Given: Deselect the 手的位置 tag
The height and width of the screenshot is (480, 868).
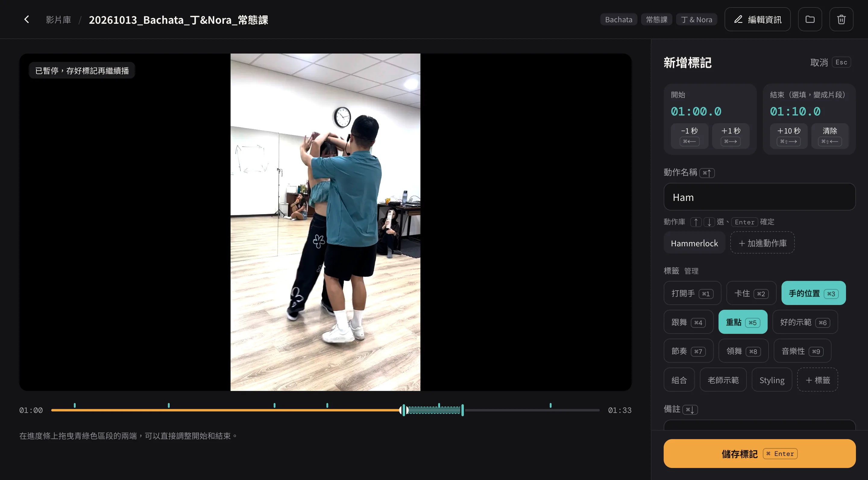Looking at the screenshot, I should pos(813,293).
